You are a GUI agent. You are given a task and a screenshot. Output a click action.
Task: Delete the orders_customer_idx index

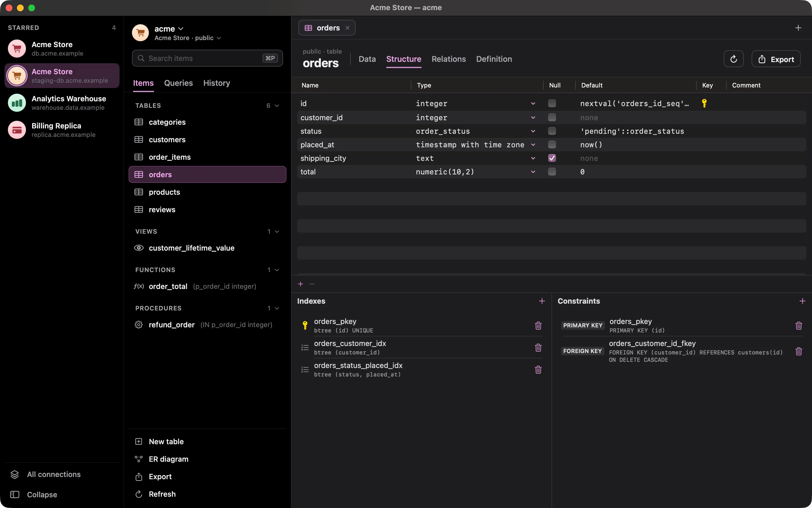tap(538, 348)
